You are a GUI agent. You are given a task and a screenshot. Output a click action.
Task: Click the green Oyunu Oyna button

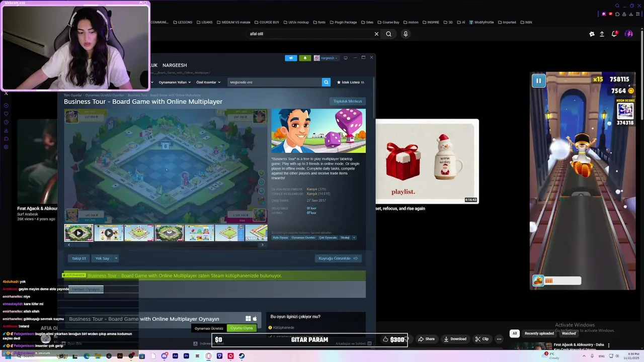pos(242,328)
